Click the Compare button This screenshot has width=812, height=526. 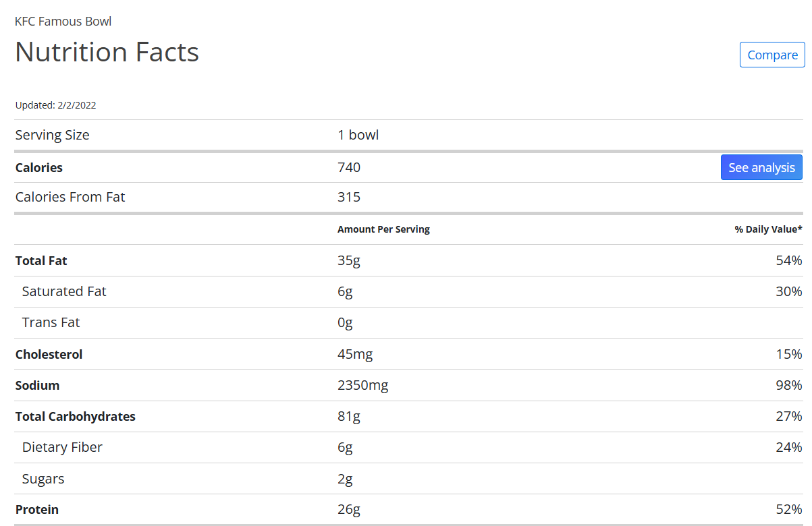click(x=772, y=55)
